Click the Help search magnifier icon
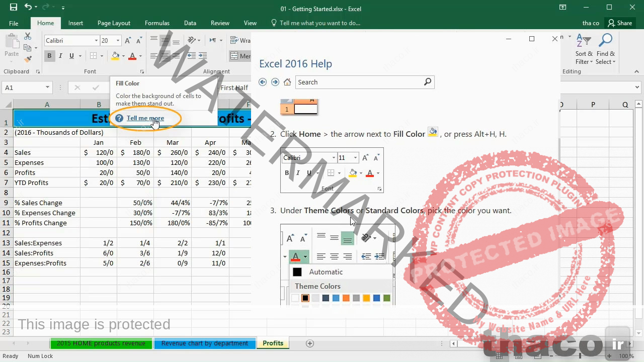Screen dimensions: 644x362 (428, 81)
